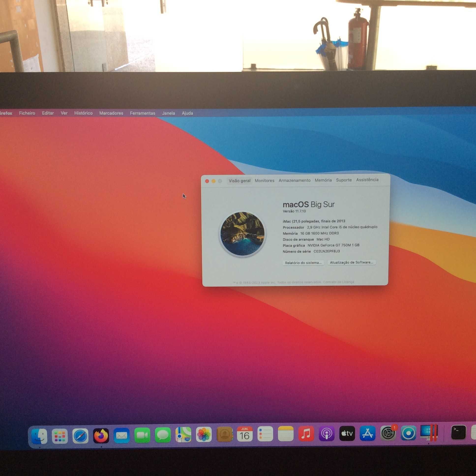Switch to the Monitores tab

coord(265,181)
